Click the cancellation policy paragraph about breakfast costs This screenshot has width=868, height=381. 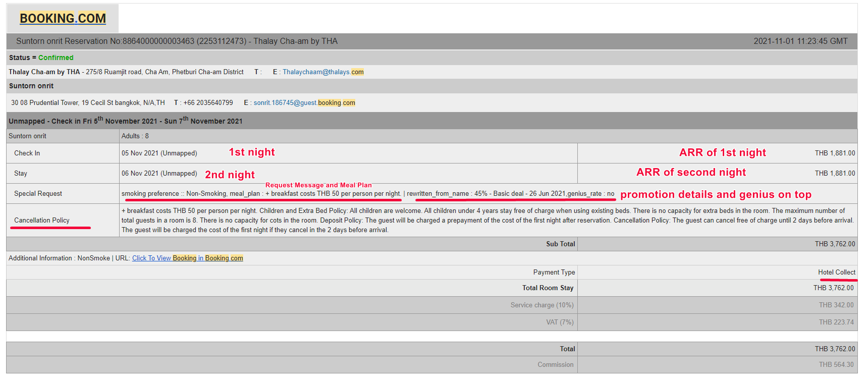click(x=488, y=221)
